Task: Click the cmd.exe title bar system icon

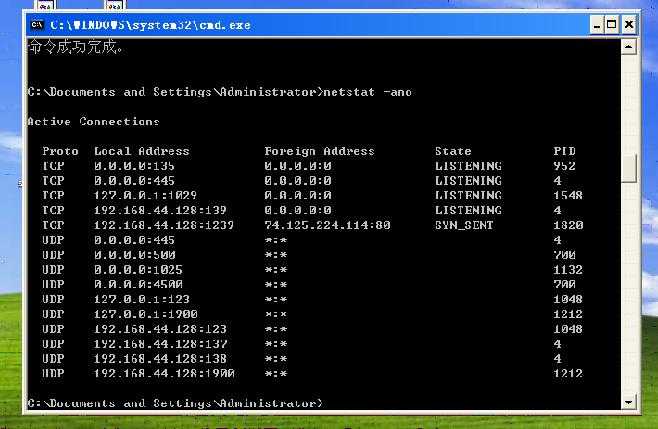Action: 37,25
